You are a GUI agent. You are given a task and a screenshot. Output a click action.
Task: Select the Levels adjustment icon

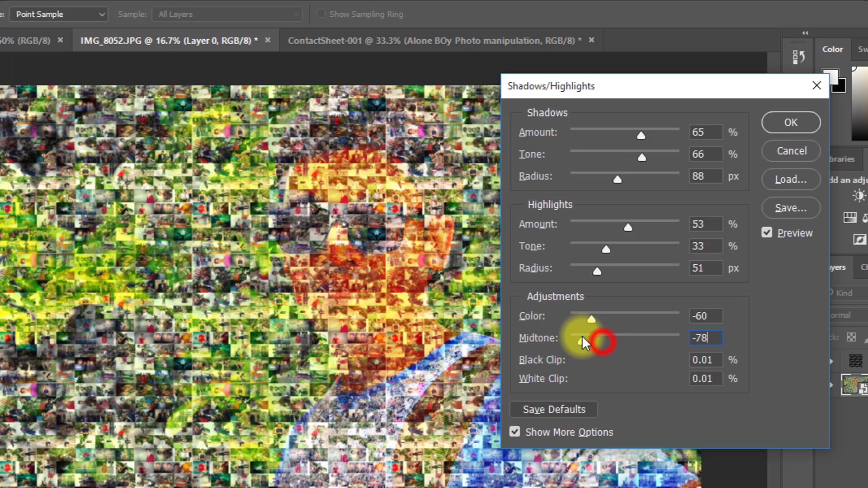point(850,217)
